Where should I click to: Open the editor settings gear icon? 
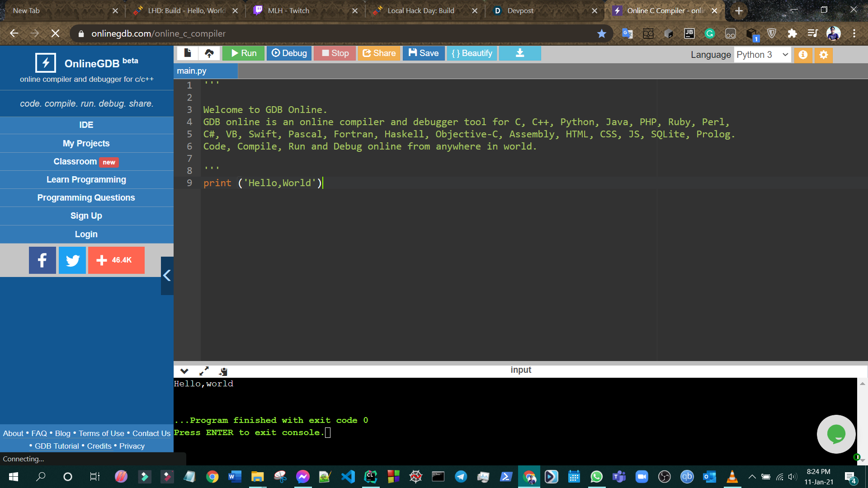click(824, 55)
